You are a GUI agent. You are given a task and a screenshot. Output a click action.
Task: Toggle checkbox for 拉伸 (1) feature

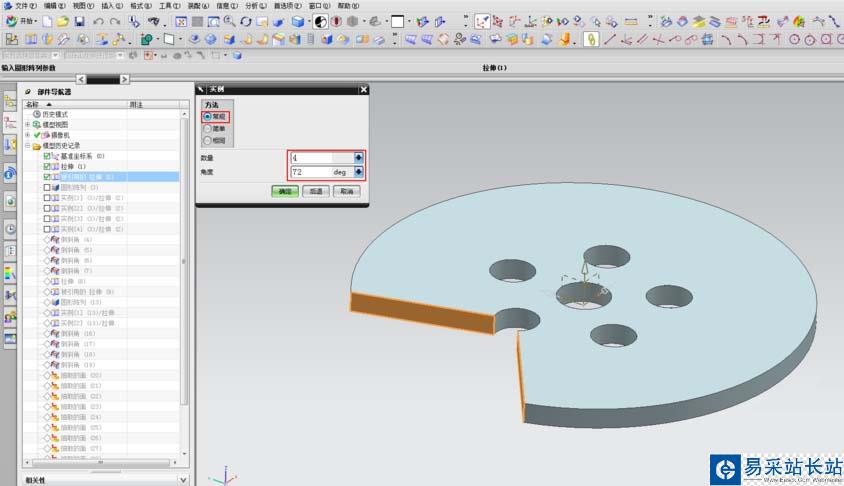[47, 167]
